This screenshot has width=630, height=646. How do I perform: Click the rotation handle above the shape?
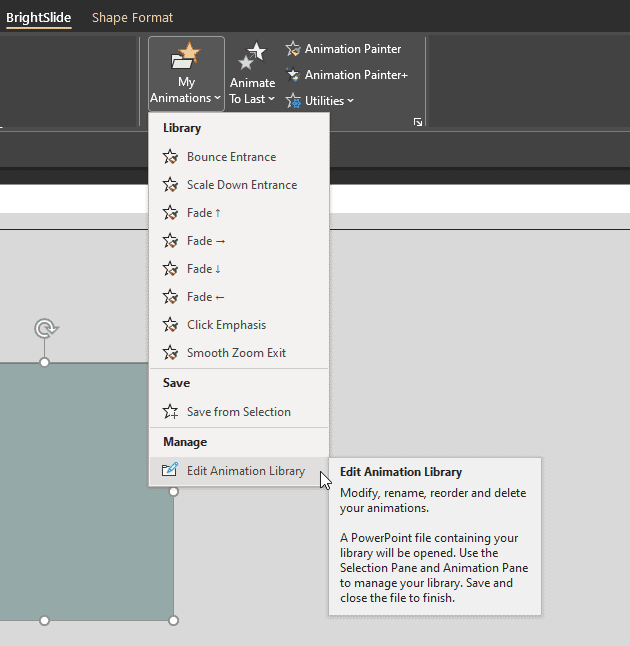pyautogui.click(x=44, y=328)
